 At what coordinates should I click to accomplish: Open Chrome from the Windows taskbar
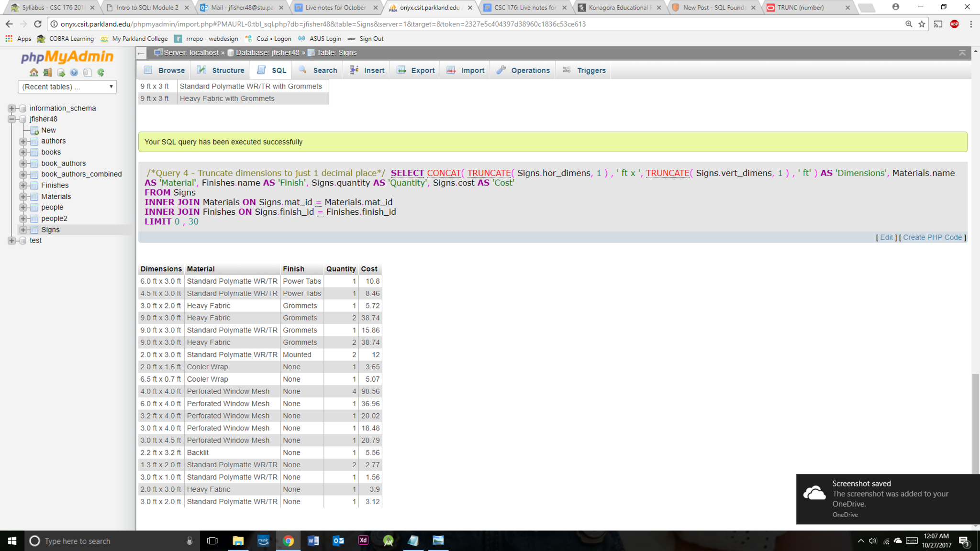tap(288, 540)
